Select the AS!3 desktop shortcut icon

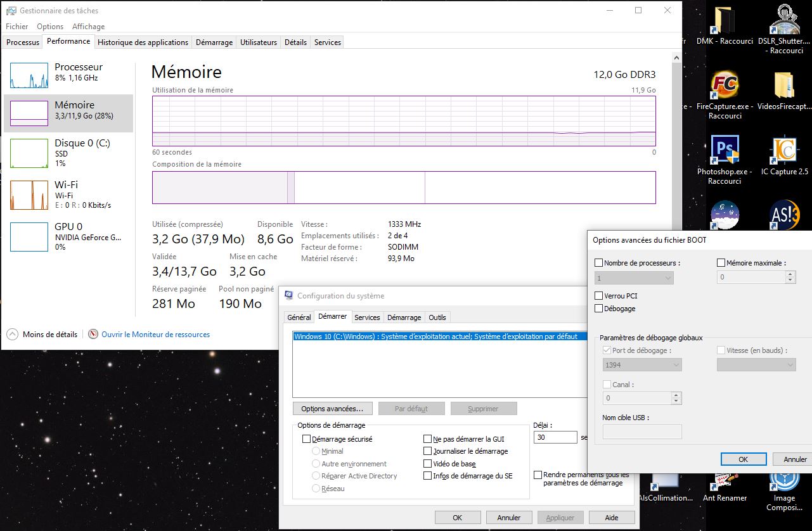(784, 214)
